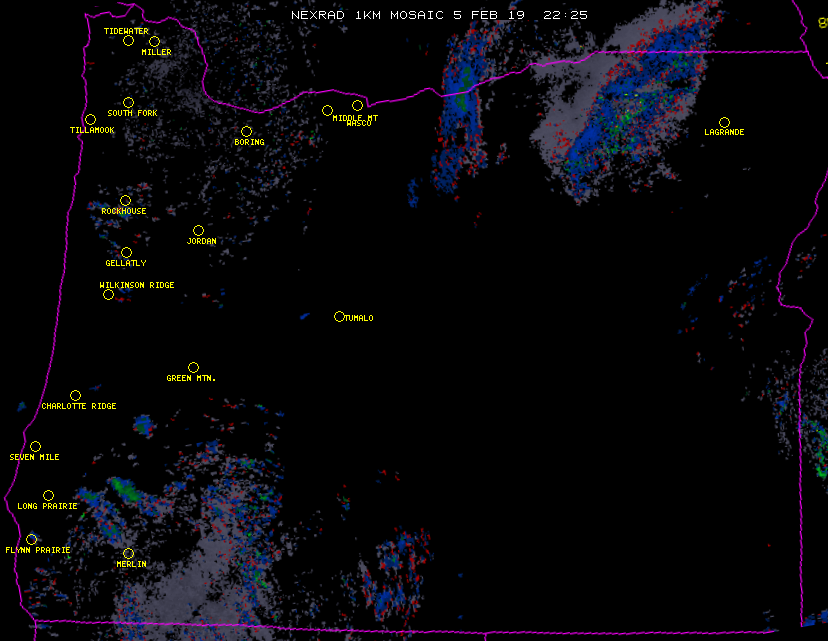Click the Wasco station circle marker
Image resolution: width=828 pixels, height=641 pixels.
tap(357, 106)
